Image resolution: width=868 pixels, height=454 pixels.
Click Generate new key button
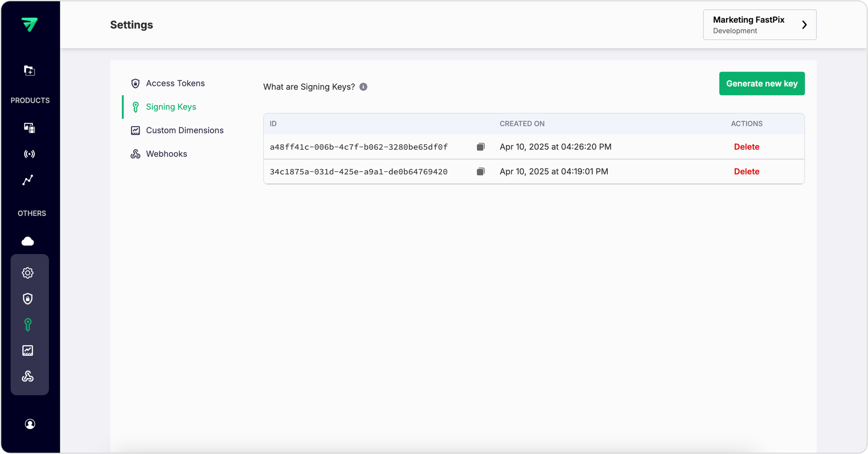762,83
